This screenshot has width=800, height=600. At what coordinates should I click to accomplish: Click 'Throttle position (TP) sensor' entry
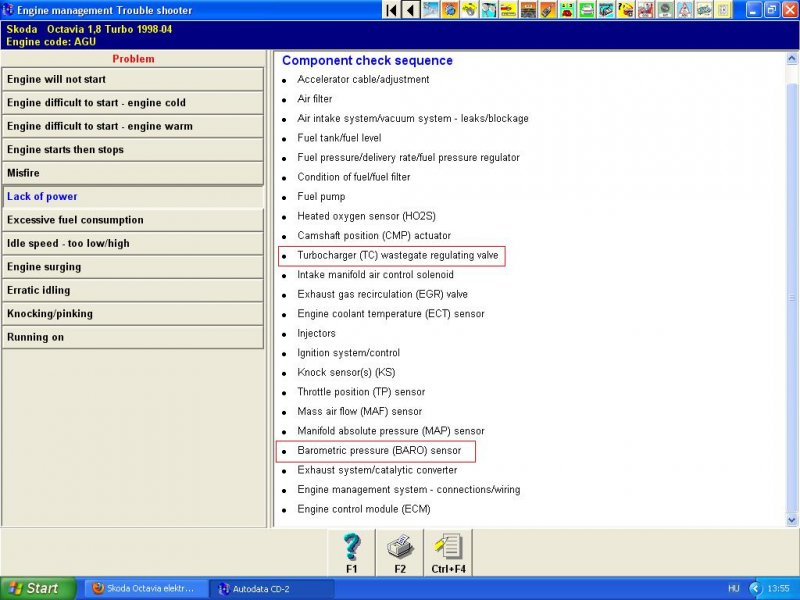361,392
